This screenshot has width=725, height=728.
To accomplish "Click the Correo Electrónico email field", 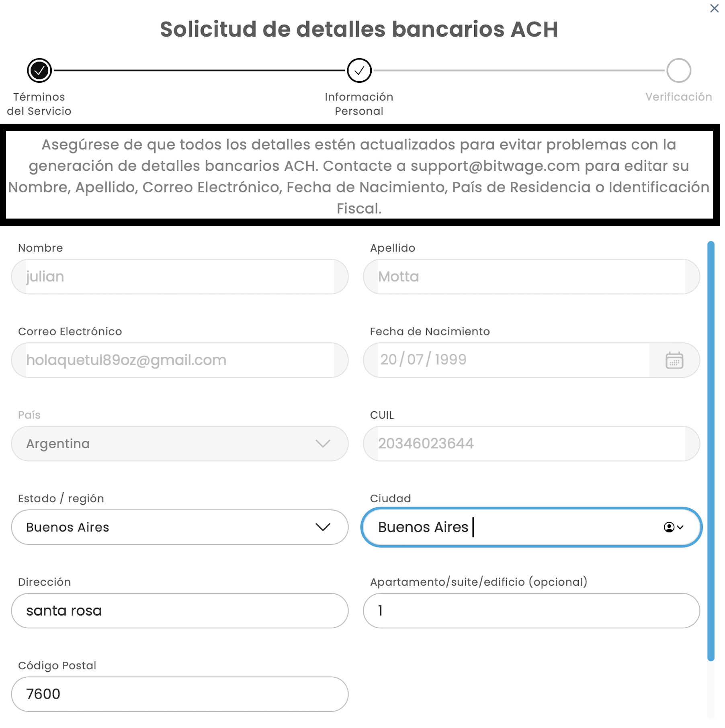I will pos(179,360).
